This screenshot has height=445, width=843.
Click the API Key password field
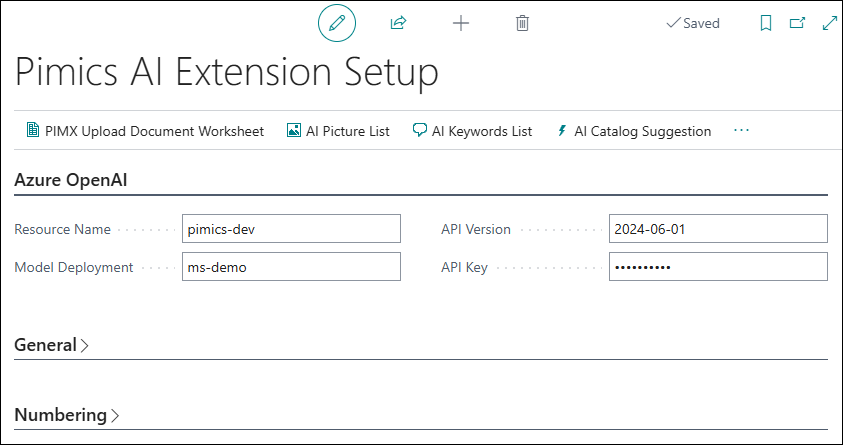click(718, 267)
